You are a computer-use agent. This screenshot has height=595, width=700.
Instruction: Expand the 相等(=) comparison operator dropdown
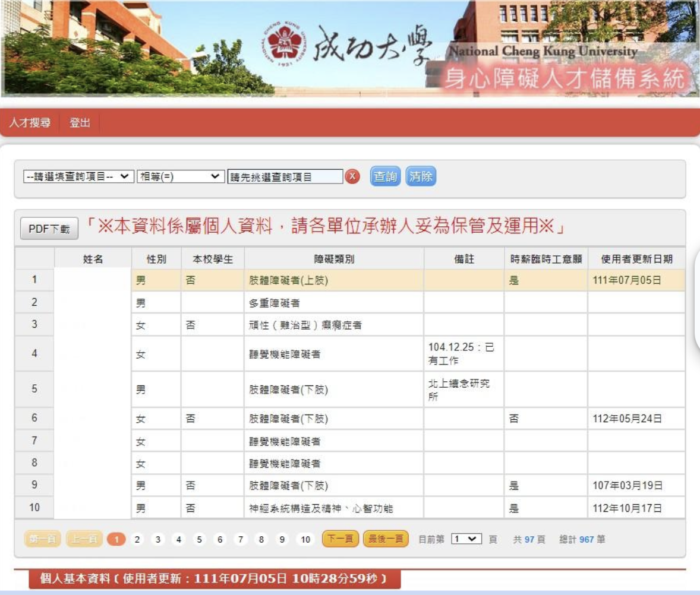(x=180, y=177)
